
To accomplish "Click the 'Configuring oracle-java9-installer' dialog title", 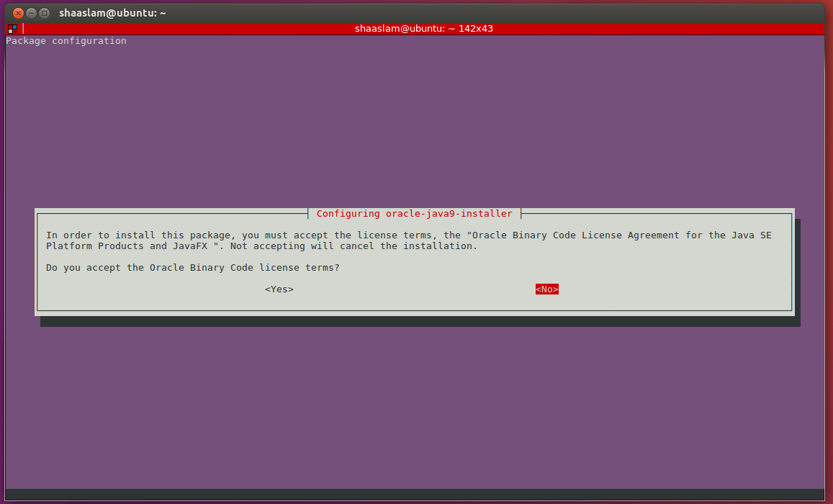I will click(415, 214).
